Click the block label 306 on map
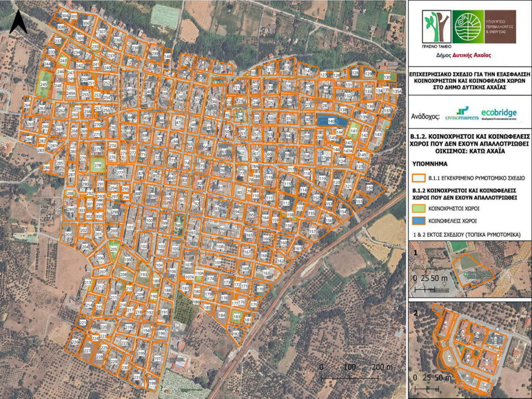532x399 pixels. [x=86, y=24]
